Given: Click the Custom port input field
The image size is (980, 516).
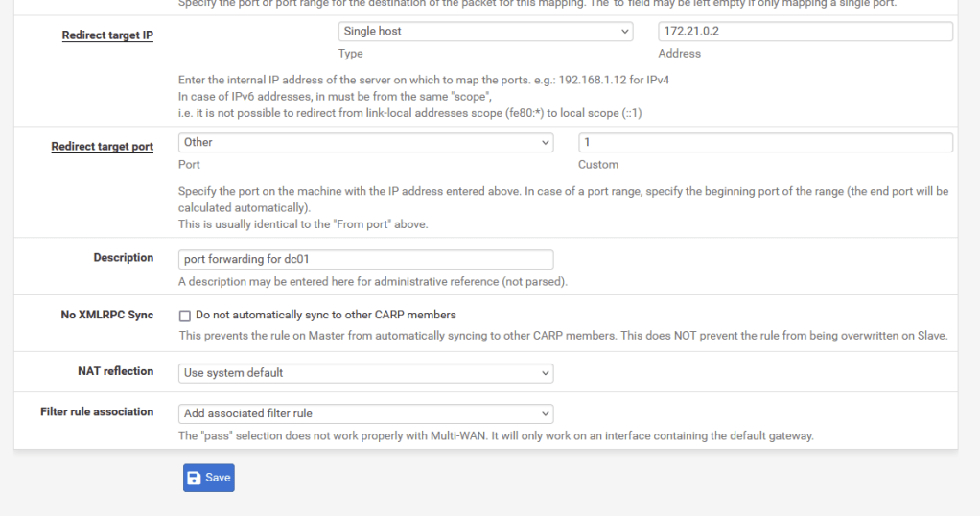Looking at the screenshot, I should (x=764, y=143).
